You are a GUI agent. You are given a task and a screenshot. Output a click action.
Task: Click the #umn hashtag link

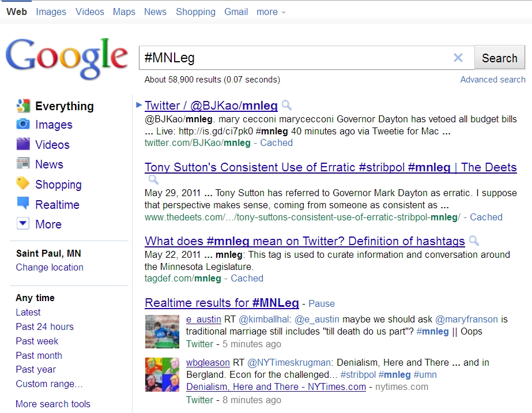click(425, 374)
